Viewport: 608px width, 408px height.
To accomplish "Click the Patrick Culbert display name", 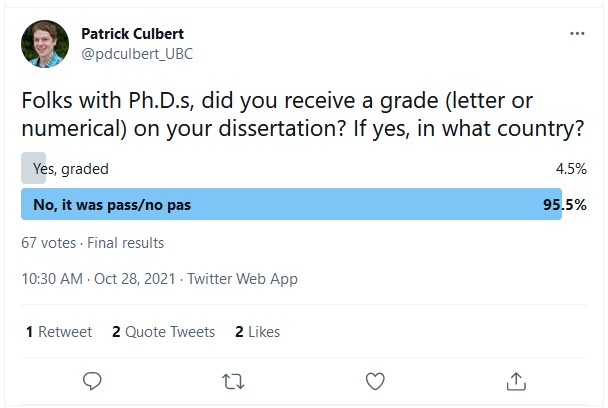I will 133,34.
